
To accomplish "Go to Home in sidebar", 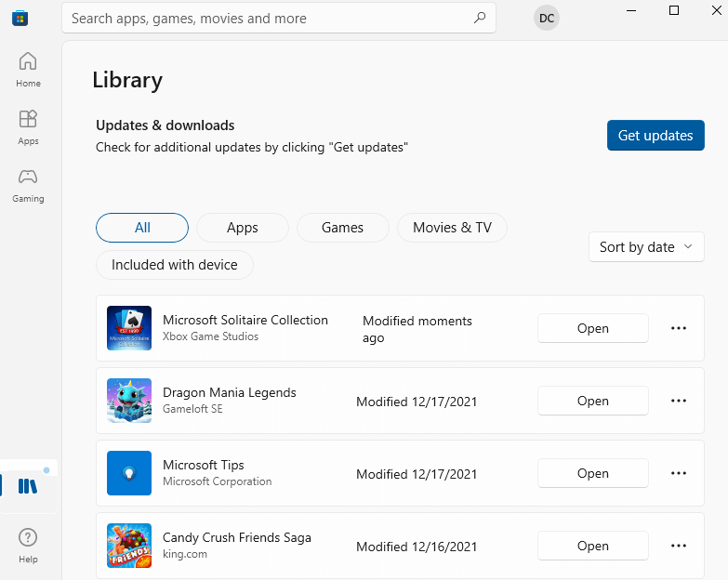I will (28, 70).
